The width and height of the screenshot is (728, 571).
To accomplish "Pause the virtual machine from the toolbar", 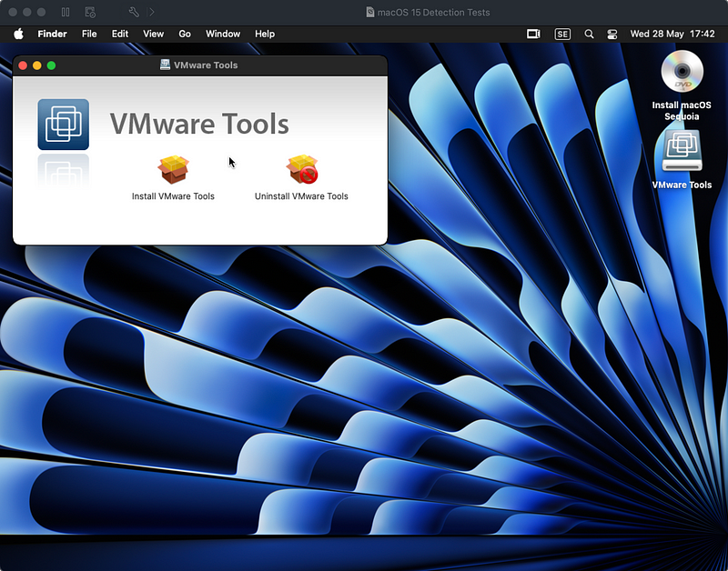I will pos(66,12).
